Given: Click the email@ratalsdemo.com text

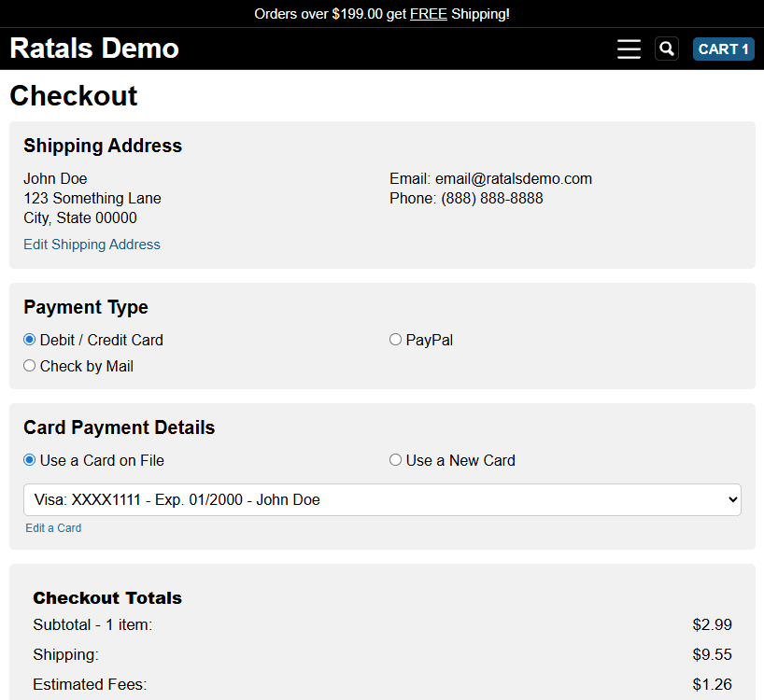Looking at the screenshot, I should coord(514,178).
